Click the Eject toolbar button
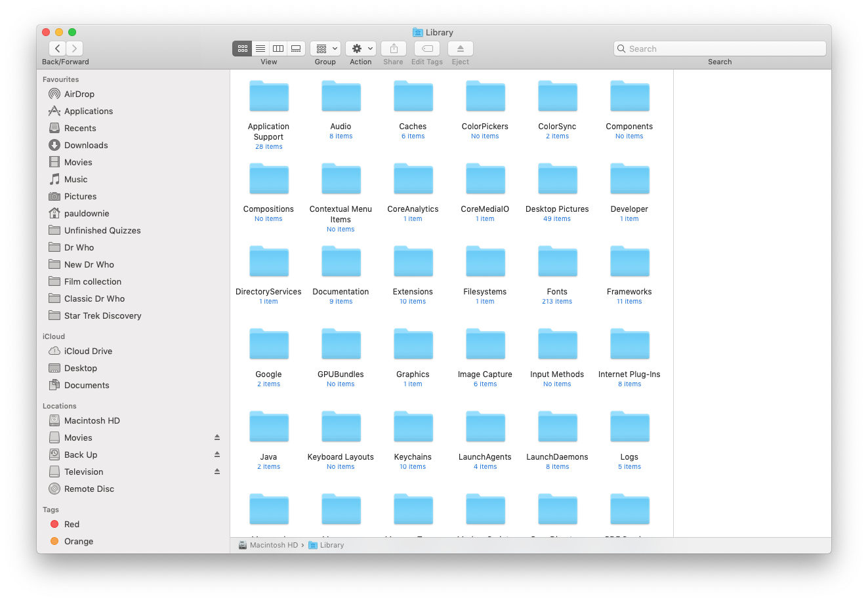868x602 pixels. 461,49
